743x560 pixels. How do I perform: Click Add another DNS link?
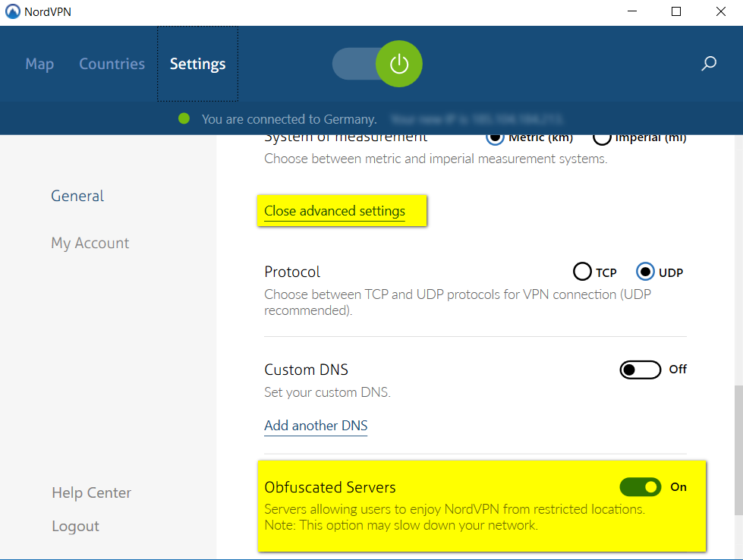pos(316,426)
